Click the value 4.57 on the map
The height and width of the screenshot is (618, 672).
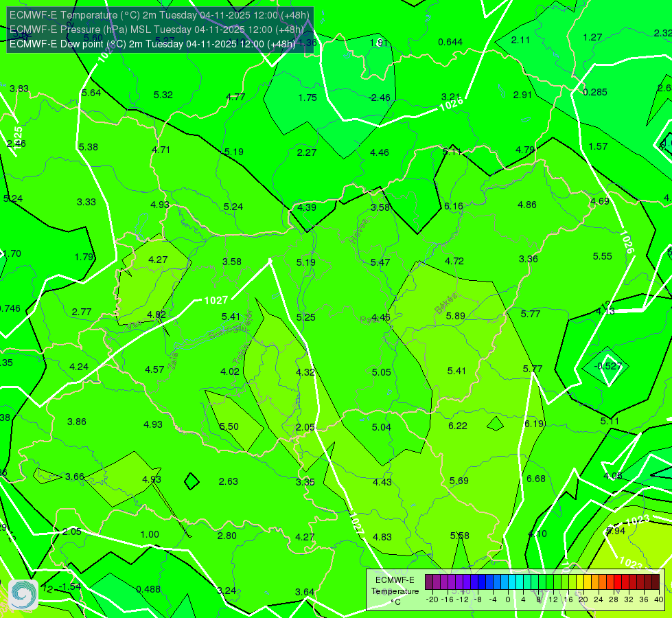point(154,369)
